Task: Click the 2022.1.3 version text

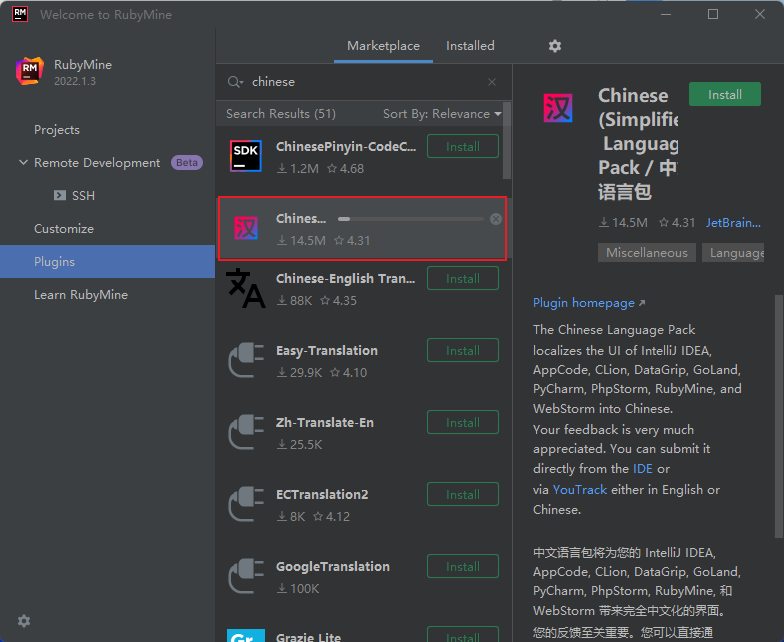Action: pos(75,81)
